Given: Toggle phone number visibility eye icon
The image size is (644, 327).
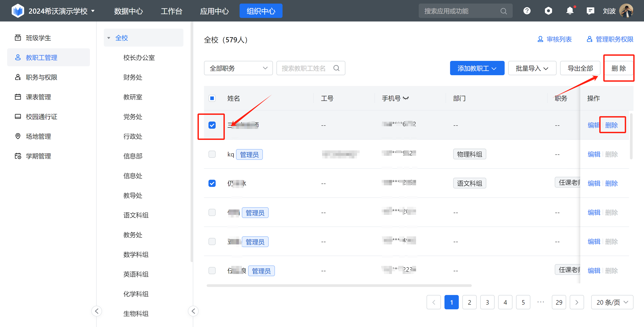Looking at the screenshot, I should (x=406, y=98).
